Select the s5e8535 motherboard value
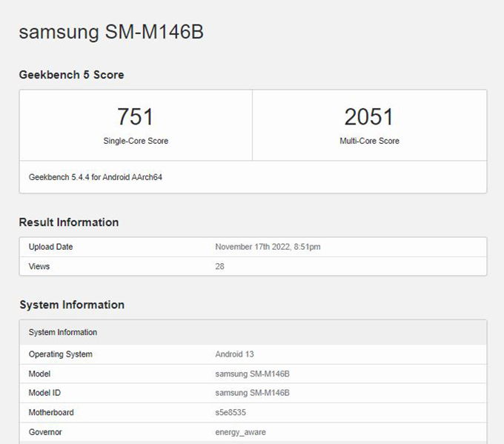This screenshot has width=504, height=444. coord(231,412)
